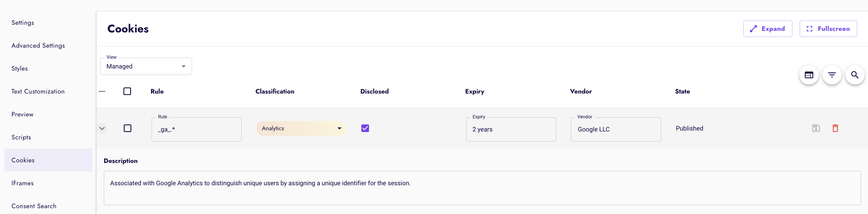Click the collapse-all dash icon in header
The height and width of the screenshot is (214, 868).
pos(102,91)
